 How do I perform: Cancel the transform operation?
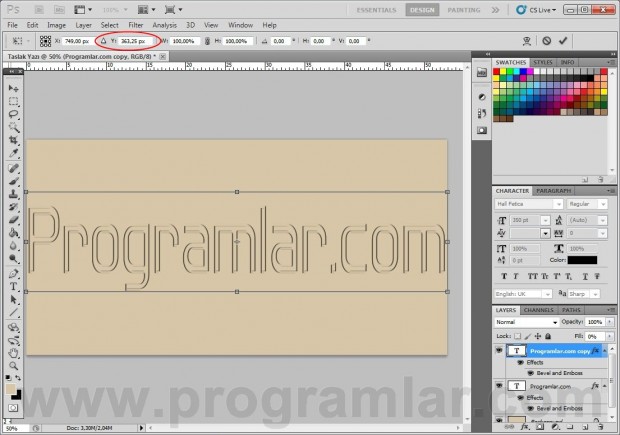point(546,41)
